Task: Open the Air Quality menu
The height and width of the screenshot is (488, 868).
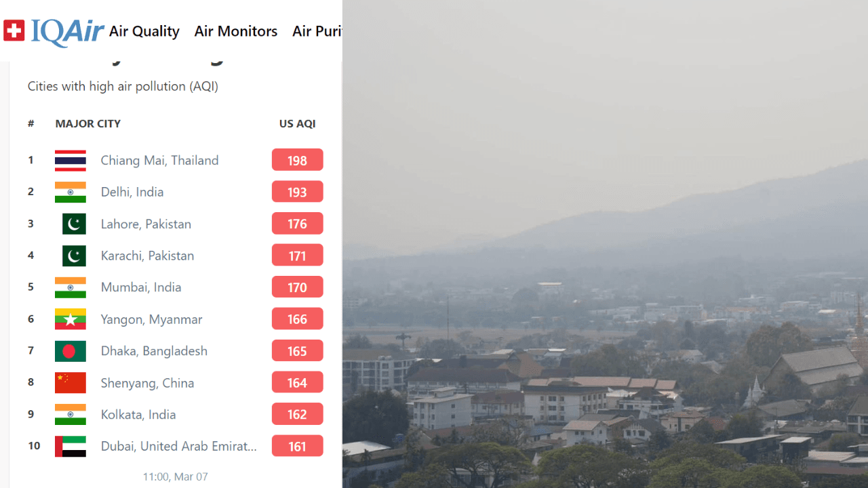Action: pos(144,31)
